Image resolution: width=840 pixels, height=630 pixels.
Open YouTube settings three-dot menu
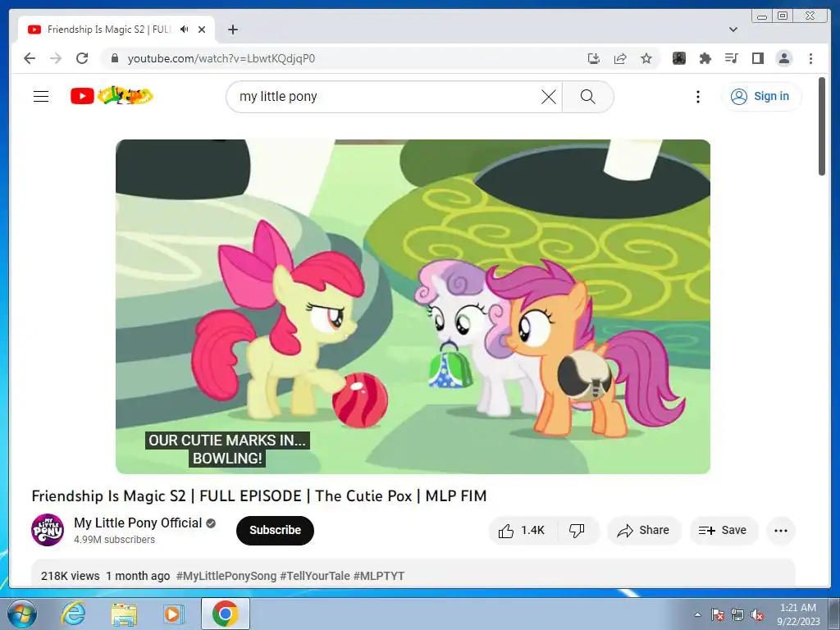697,97
